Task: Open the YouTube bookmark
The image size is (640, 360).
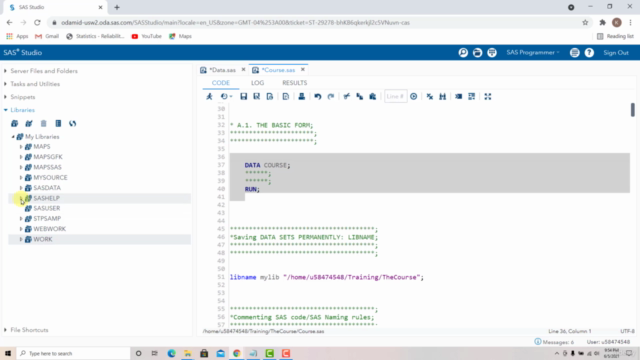Action: click(147, 36)
